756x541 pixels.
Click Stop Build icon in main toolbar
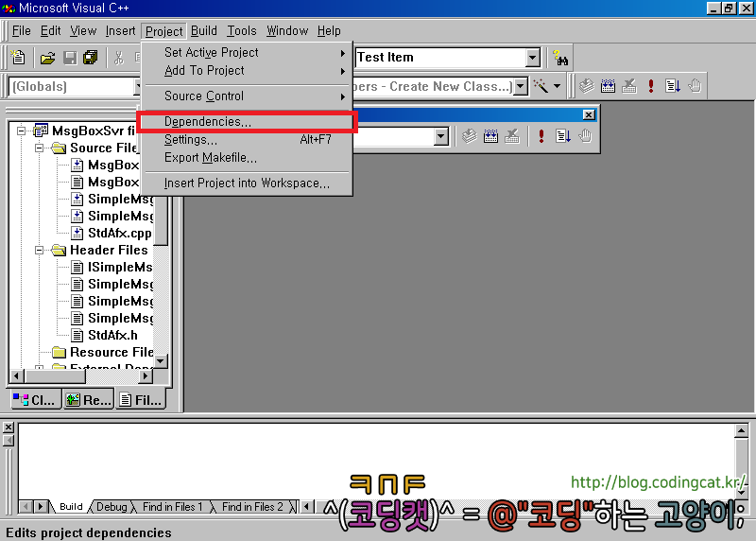point(628,86)
